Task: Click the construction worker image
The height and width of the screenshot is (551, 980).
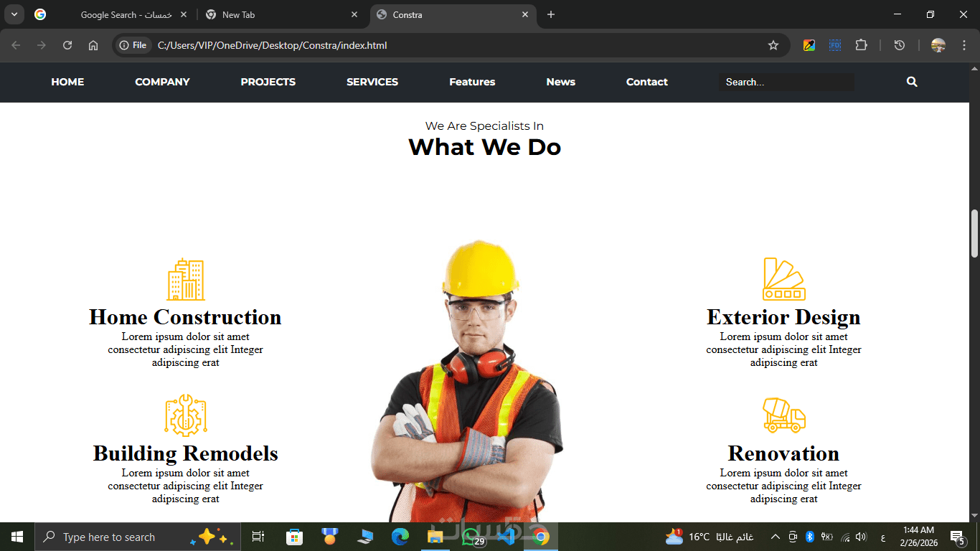Action: click(467, 381)
